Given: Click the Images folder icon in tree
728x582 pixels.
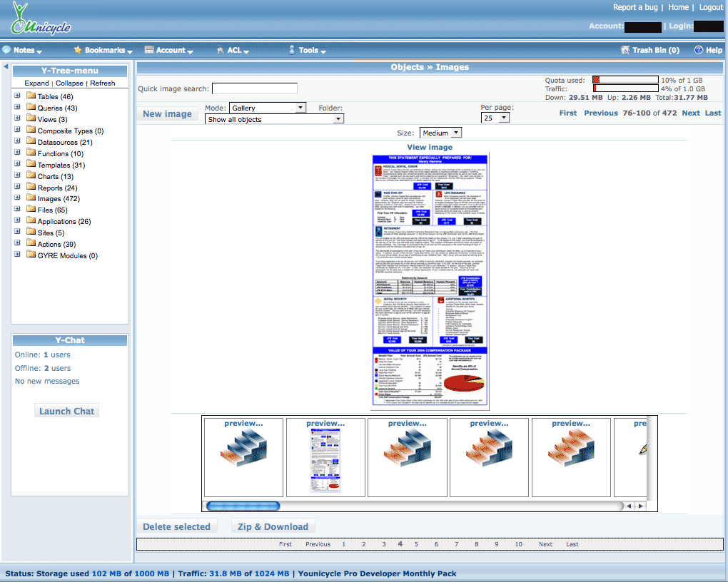Looking at the screenshot, I should tap(31, 198).
